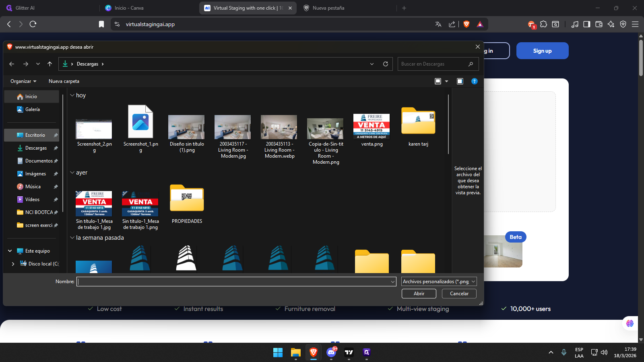644x362 pixels.
Task: Bookmark this page with the bookmark icon
Action: point(101,24)
